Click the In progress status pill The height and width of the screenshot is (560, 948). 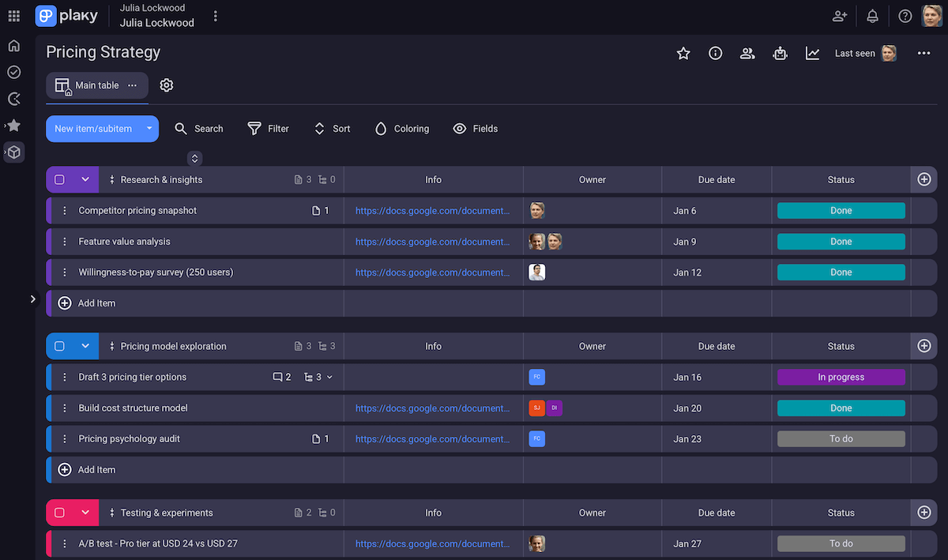[x=841, y=377]
